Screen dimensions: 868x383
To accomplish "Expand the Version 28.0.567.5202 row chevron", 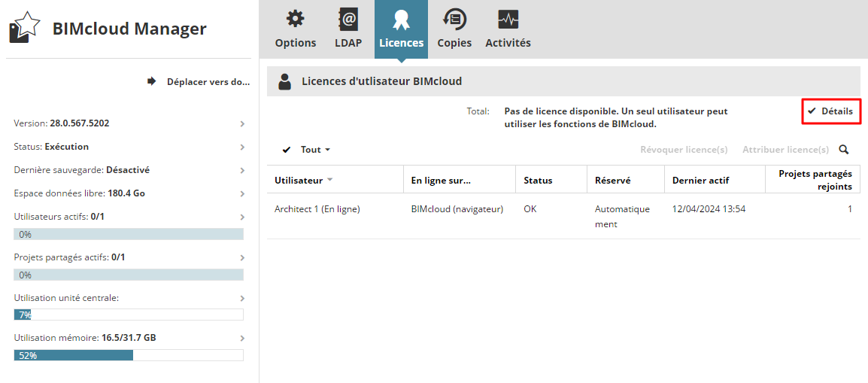I will click(242, 123).
